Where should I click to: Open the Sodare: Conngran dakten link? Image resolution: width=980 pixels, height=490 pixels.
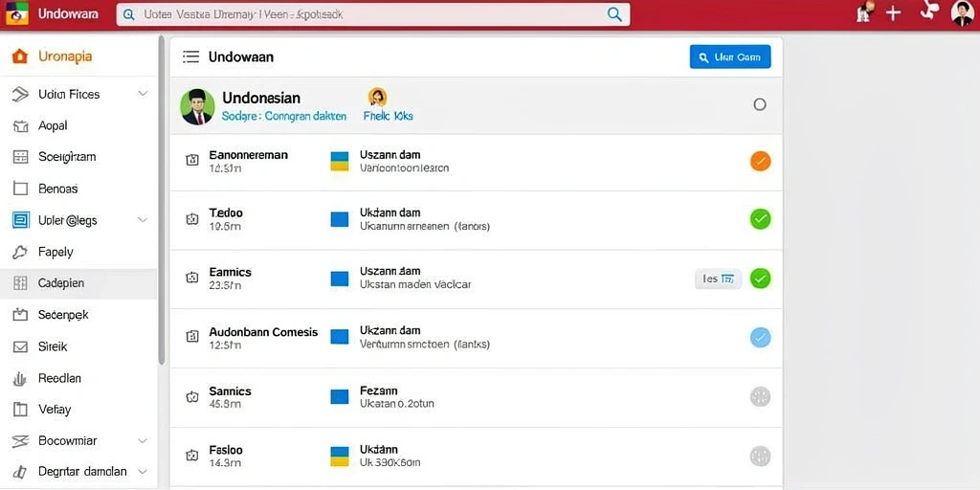click(283, 116)
